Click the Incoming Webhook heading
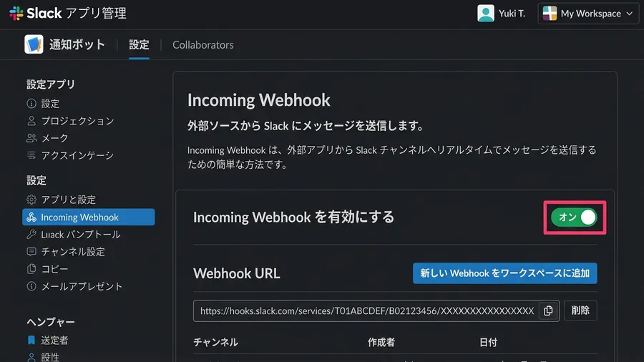This screenshot has width=644, height=362. point(259,100)
